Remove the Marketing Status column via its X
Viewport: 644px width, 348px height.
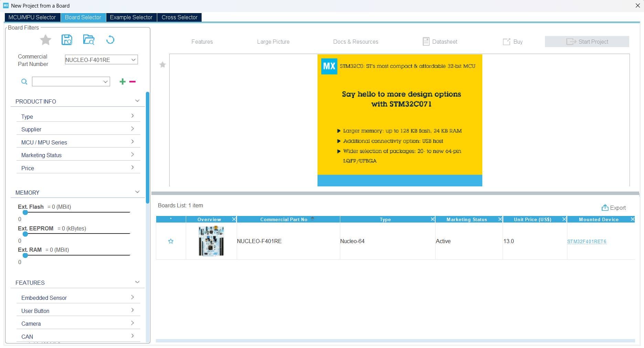500,219
